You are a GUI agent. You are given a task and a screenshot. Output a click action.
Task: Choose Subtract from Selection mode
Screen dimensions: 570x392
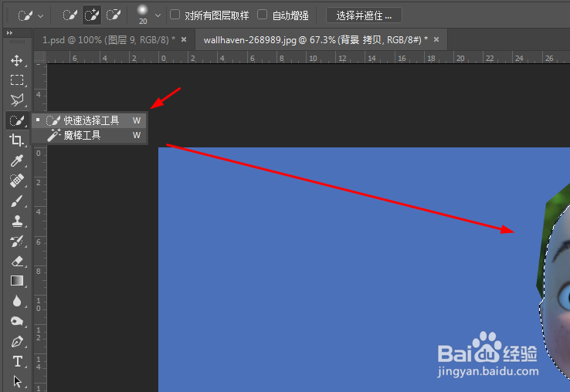(114, 15)
